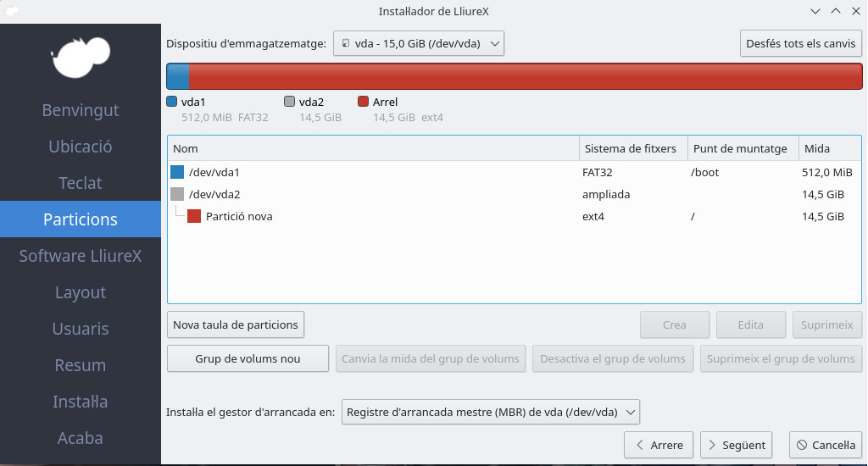
Task: Close the installer window
Action: click(x=856, y=11)
